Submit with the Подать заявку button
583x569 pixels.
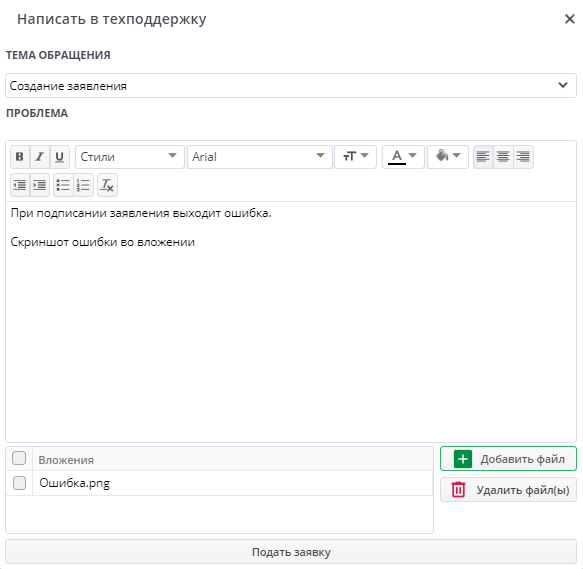pos(291,552)
